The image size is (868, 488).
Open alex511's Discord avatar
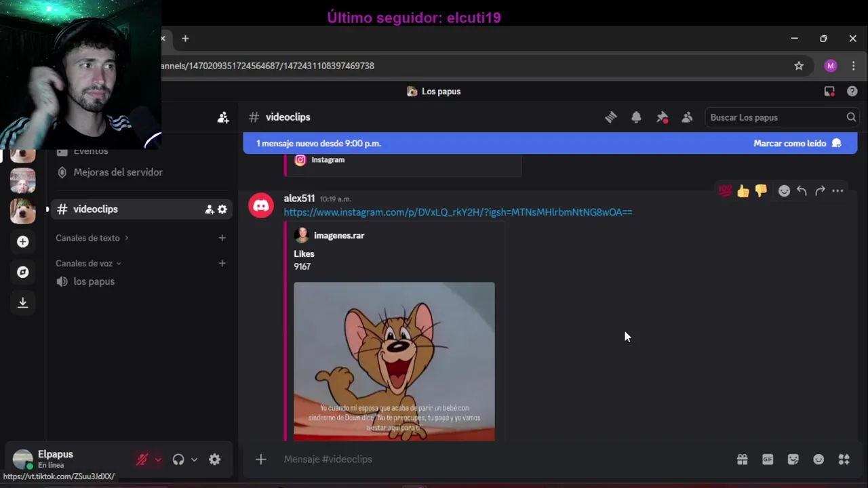point(261,205)
